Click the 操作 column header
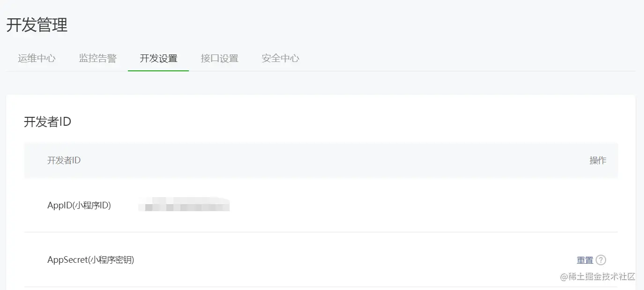Viewport: 644px width, 290px height. point(598,160)
